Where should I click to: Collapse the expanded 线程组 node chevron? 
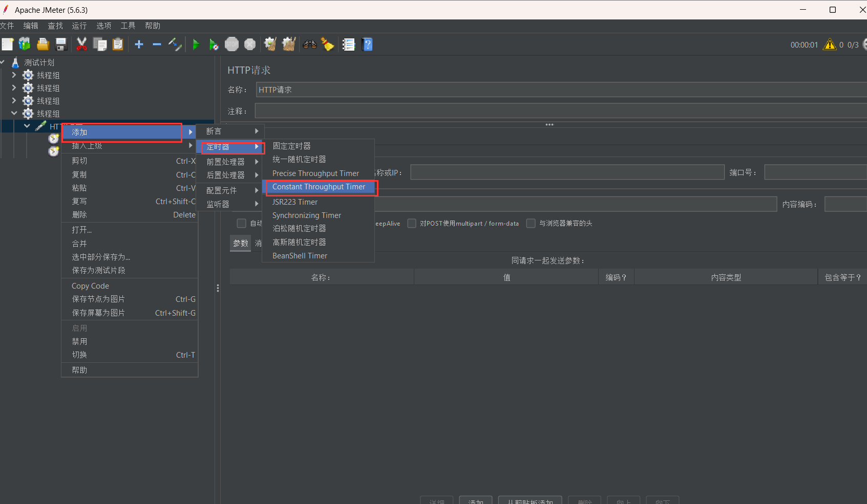click(14, 113)
